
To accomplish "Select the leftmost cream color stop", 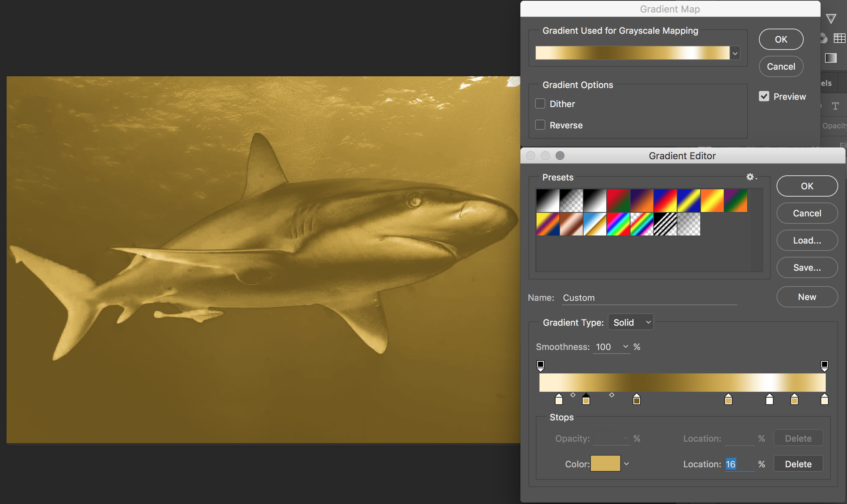I will tap(559, 399).
